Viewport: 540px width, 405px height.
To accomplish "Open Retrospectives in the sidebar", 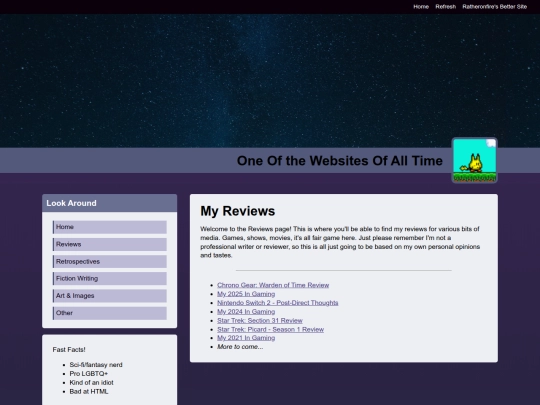I will point(110,262).
